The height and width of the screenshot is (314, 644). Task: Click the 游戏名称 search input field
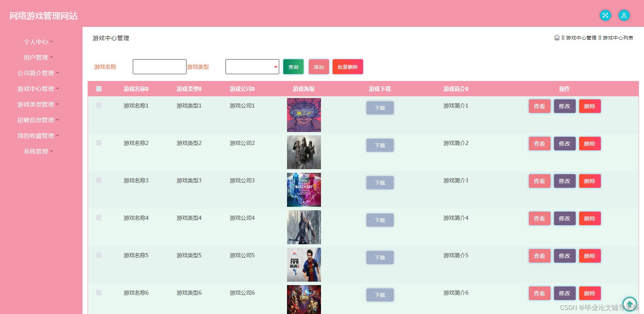point(159,67)
